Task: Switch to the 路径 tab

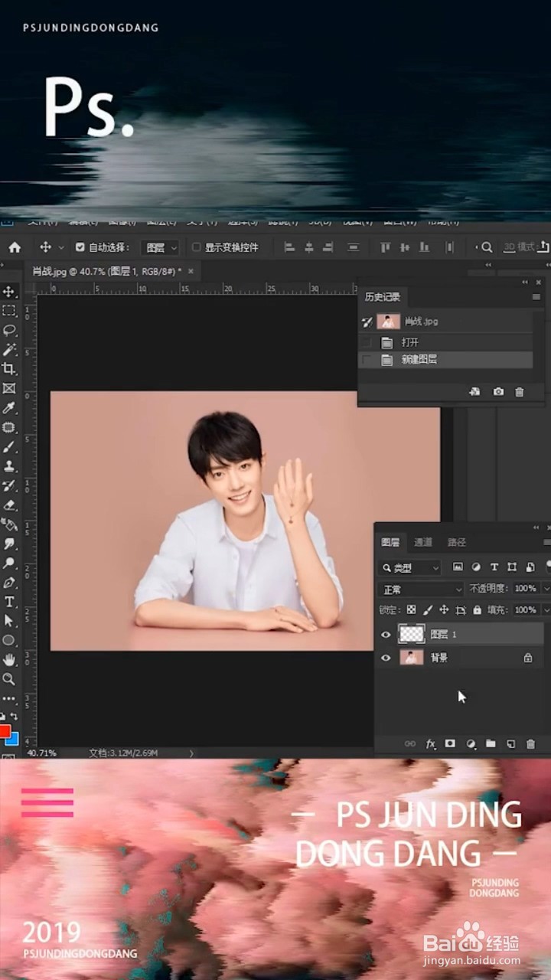Action: pyautogui.click(x=457, y=542)
